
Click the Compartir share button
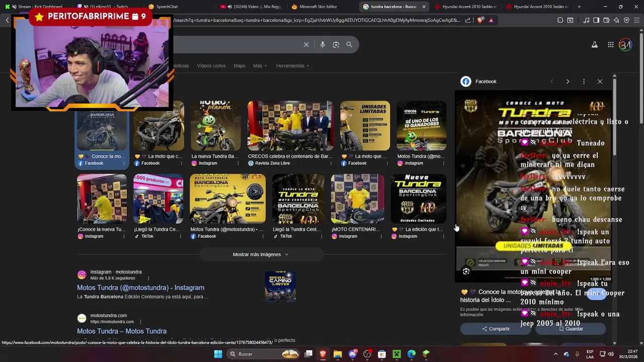(496, 329)
